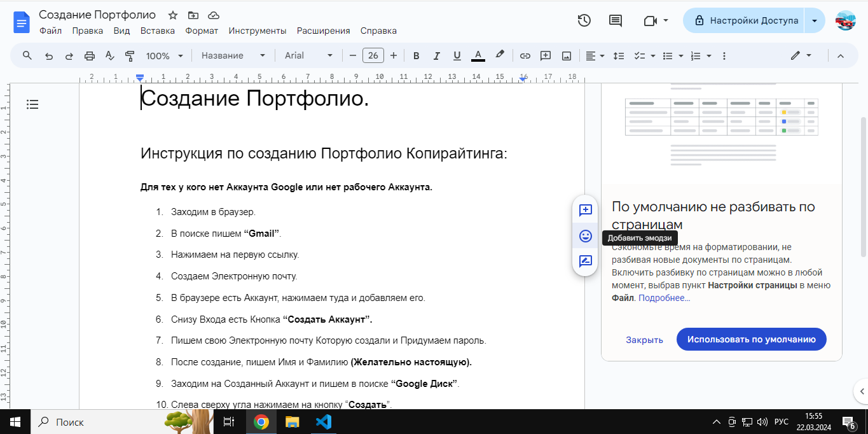Click Закрыть in the side panel

[644, 340]
